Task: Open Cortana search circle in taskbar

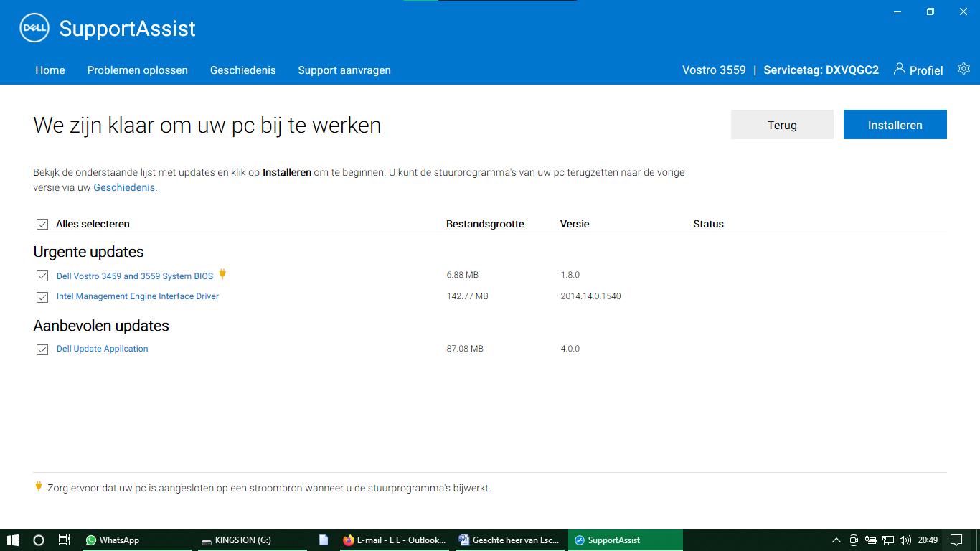Action: [39, 540]
